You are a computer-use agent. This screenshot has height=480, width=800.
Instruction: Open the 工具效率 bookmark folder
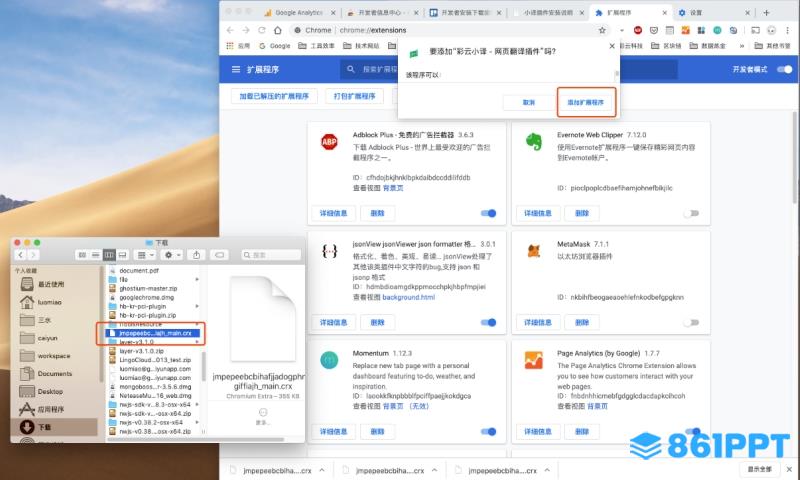316,46
